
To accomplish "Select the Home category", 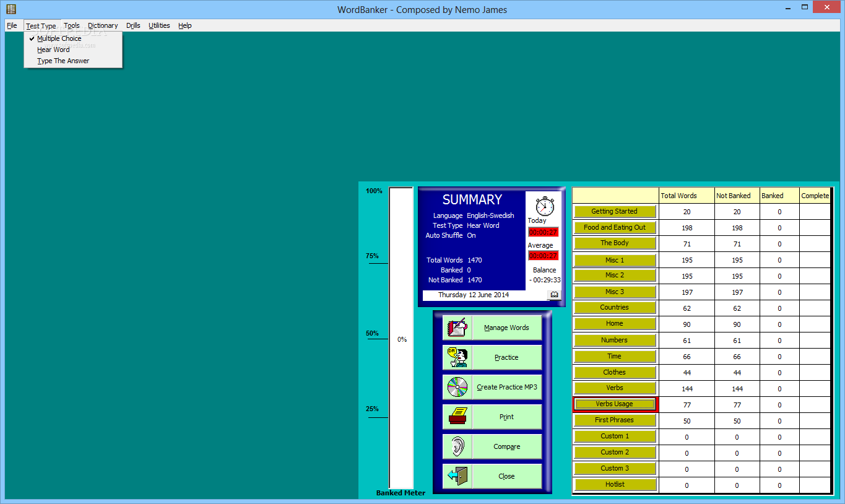I will point(615,324).
